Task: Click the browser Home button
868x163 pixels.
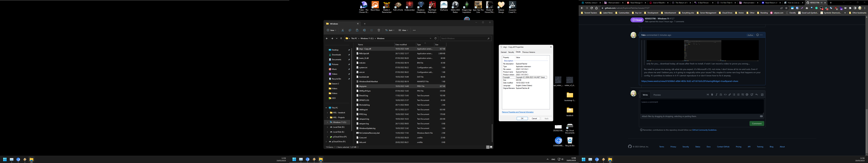Action: 596,8
